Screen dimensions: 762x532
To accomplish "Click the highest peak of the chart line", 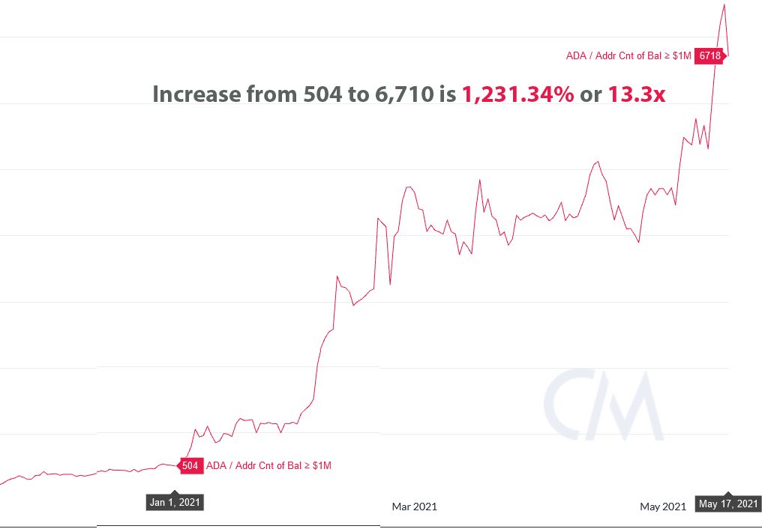I will coord(724,5).
